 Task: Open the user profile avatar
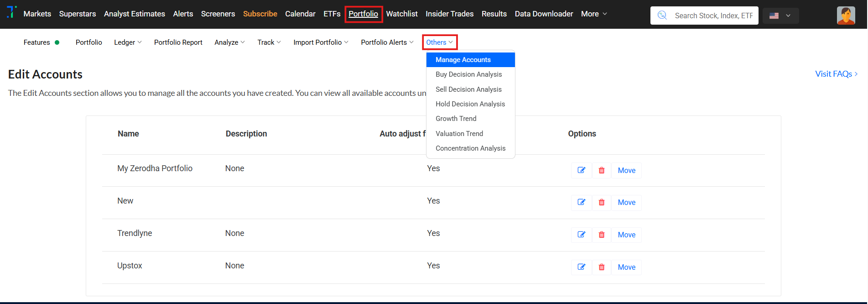(846, 16)
